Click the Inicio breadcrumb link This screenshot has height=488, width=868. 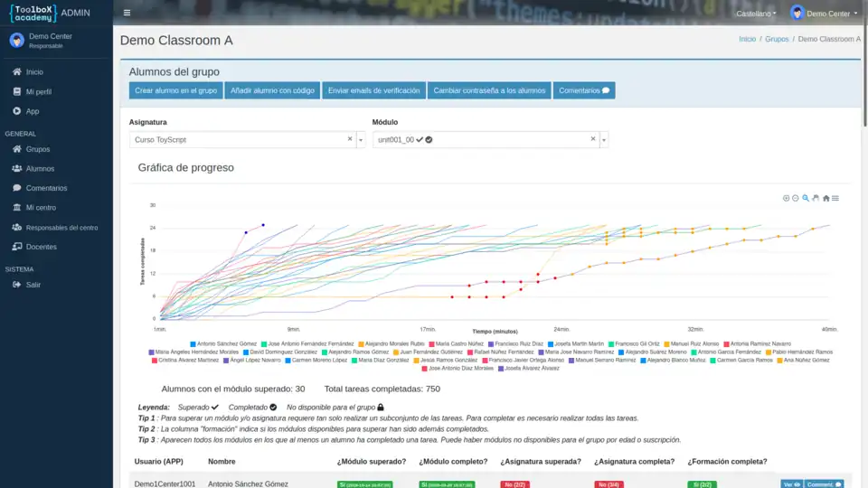(x=747, y=39)
